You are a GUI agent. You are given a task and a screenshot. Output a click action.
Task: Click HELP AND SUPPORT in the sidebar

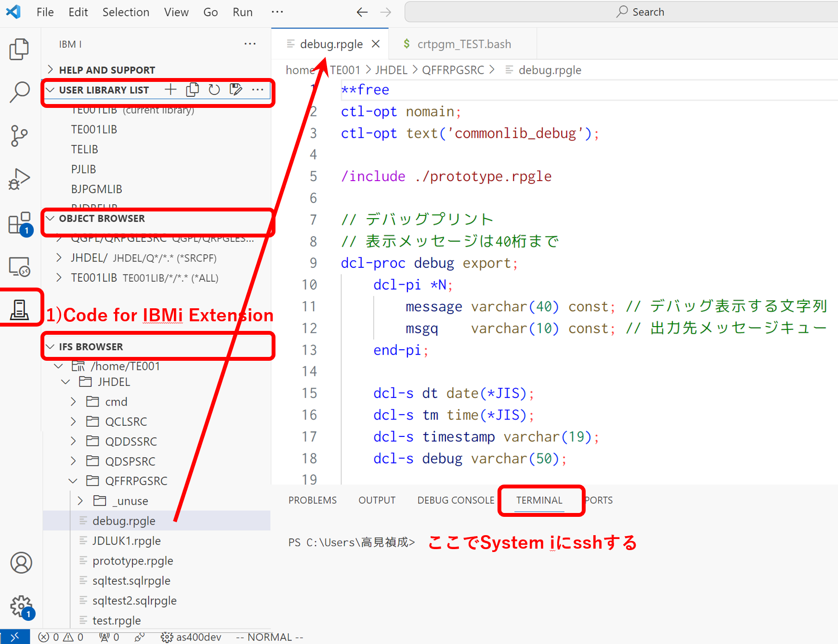pyautogui.click(x=107, y=69)
